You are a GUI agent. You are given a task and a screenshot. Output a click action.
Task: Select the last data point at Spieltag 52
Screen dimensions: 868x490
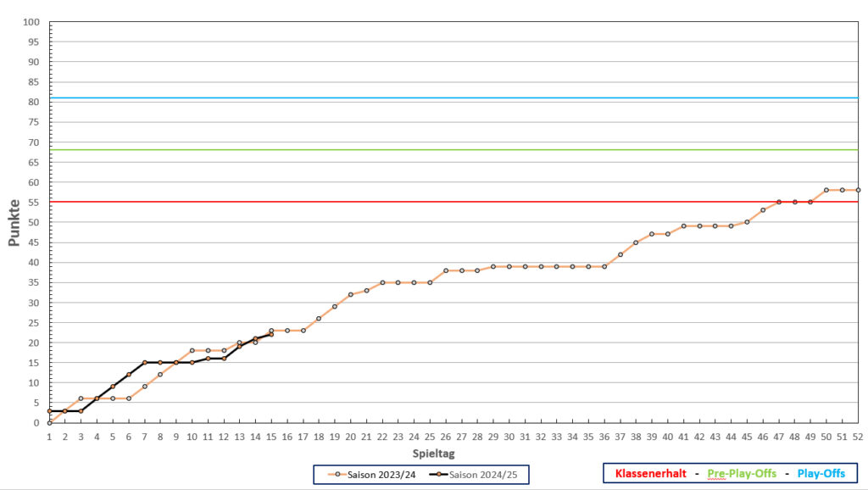coord(858,190)
